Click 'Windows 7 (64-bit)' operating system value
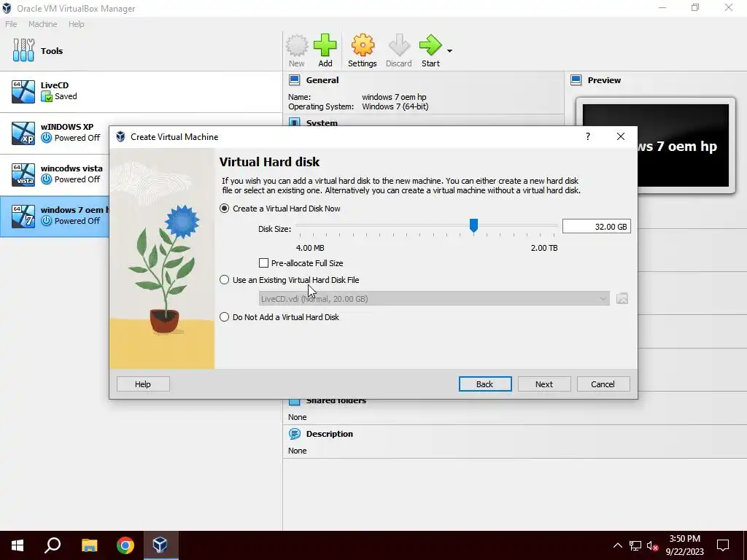Screen dimensions: 747x560 point(395,106)
